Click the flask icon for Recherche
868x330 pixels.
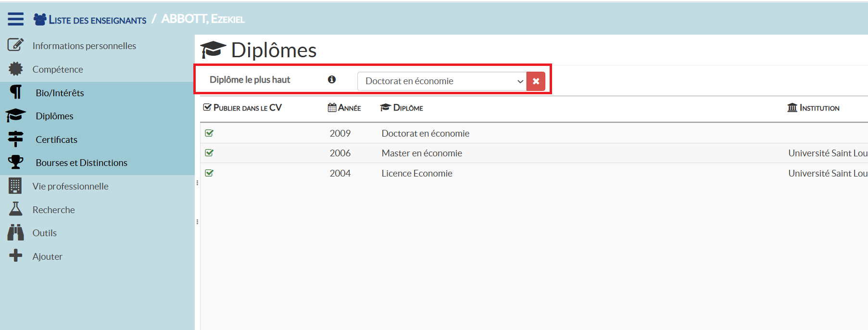click(15, 209)
